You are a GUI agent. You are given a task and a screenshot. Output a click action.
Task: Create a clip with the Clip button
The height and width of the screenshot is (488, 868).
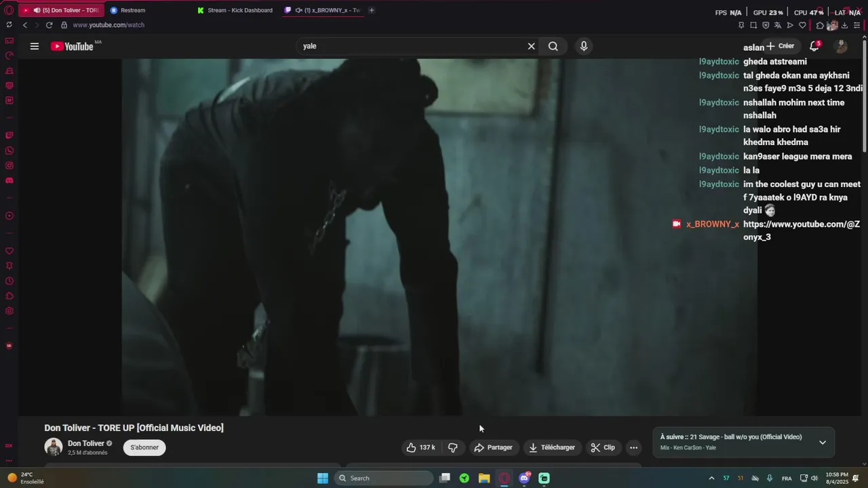pyautogui.click(x=602, y=447)
